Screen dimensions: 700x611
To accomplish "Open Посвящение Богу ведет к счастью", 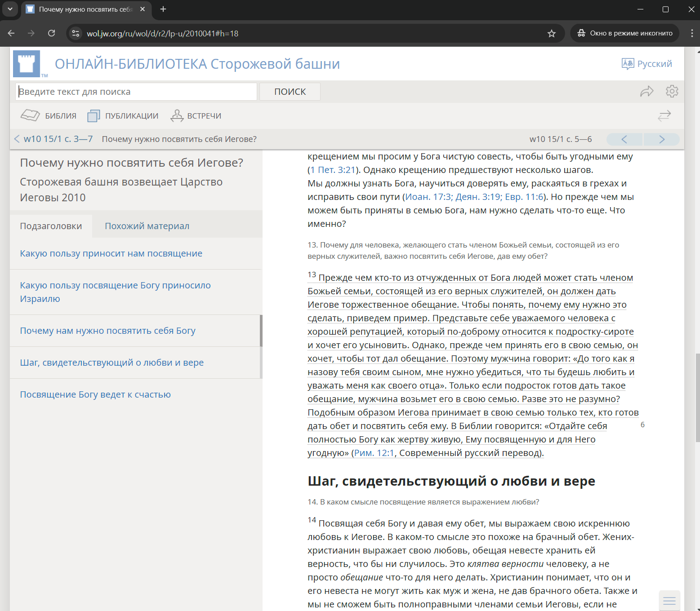I will [95, 394].
